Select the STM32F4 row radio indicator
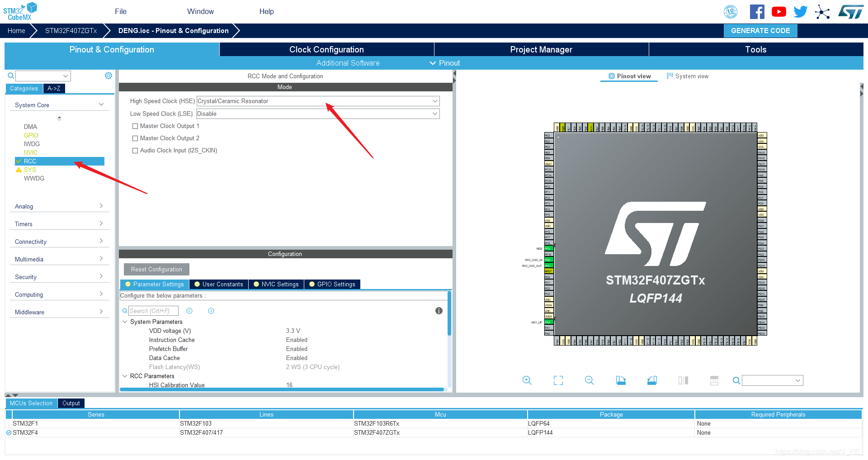Screen dimensions: 868x460 9,433
